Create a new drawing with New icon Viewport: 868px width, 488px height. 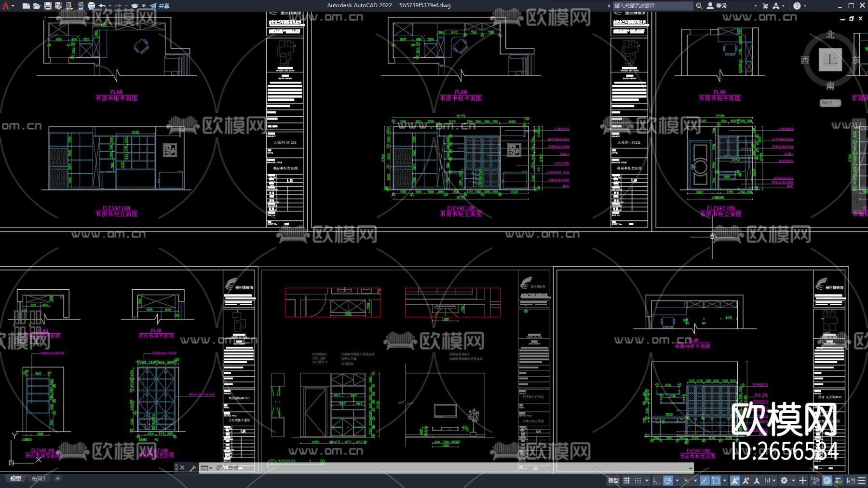(26, 6)
